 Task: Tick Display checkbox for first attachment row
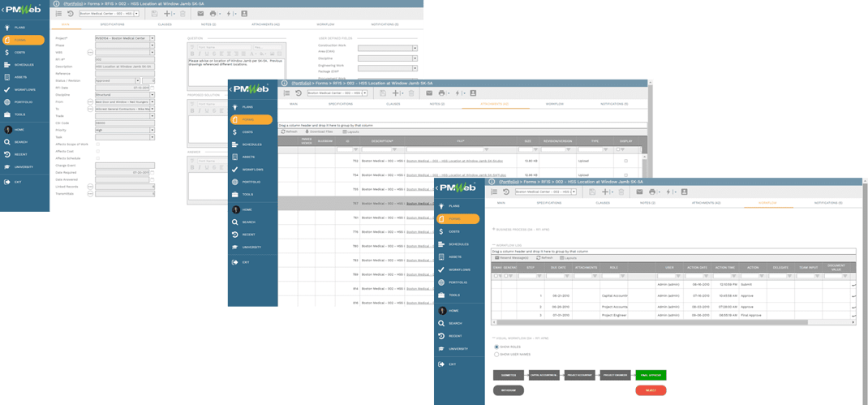625,161
